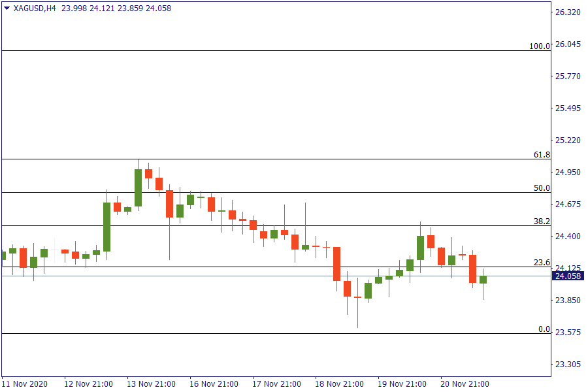Screen dimensions: 588x392
Task: Click the triangle arrow beside XAGUSD,H4
Action: click(x=7, y=8)
